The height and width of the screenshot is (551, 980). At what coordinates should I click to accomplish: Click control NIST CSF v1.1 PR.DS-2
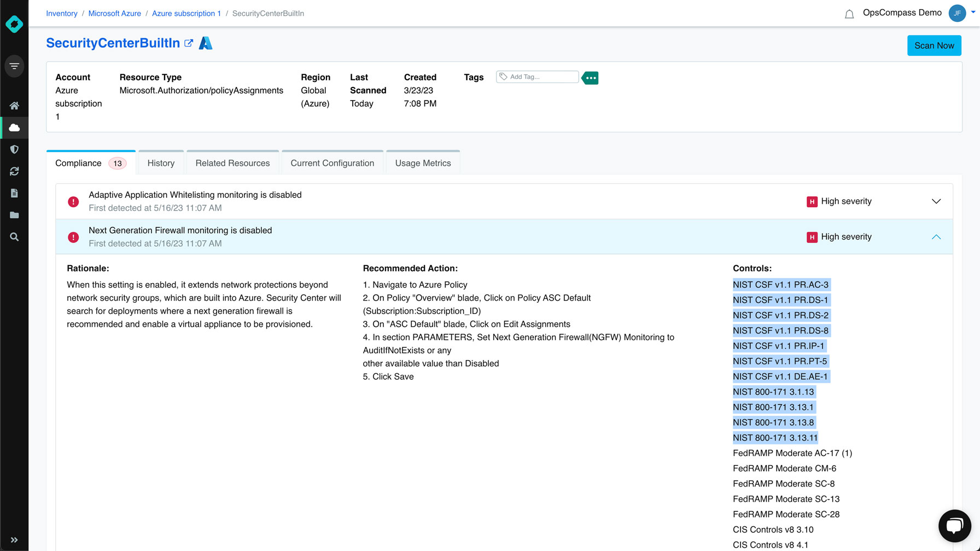click(x=781, y=315)
